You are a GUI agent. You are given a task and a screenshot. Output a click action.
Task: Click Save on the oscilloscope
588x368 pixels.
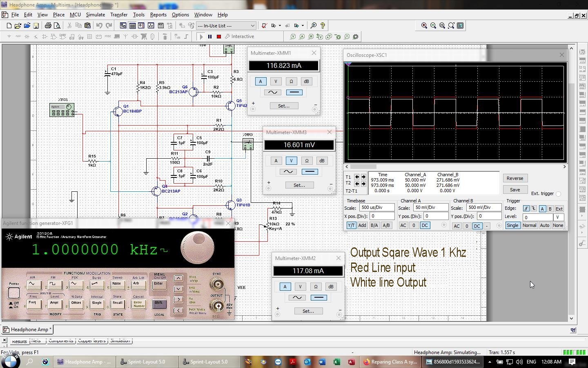(515, 190)
